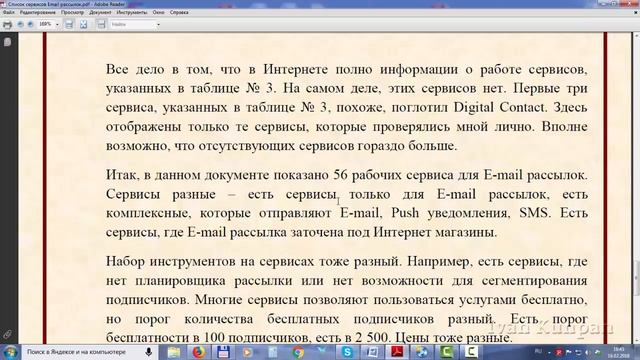Click the word 'Digital Contact' in the text
Viewport: 640px width, 360px height.
pyautogui.click(x=500, y=107)
